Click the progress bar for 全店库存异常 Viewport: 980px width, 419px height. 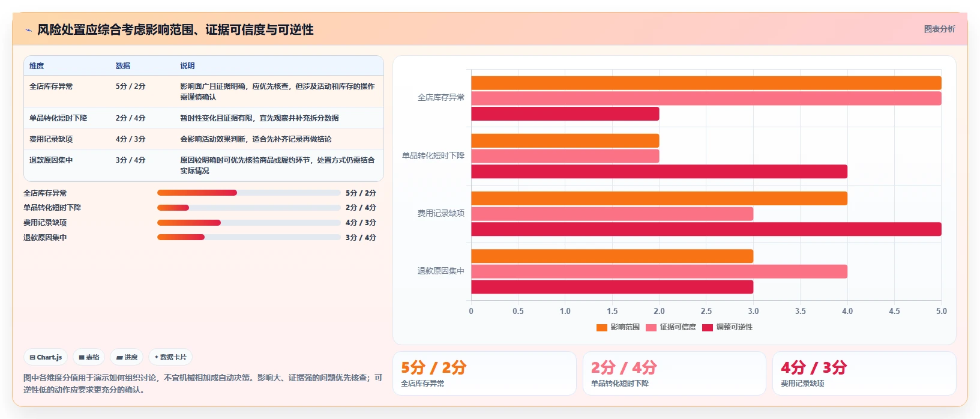pyautogui.click(x=249, y=193)
